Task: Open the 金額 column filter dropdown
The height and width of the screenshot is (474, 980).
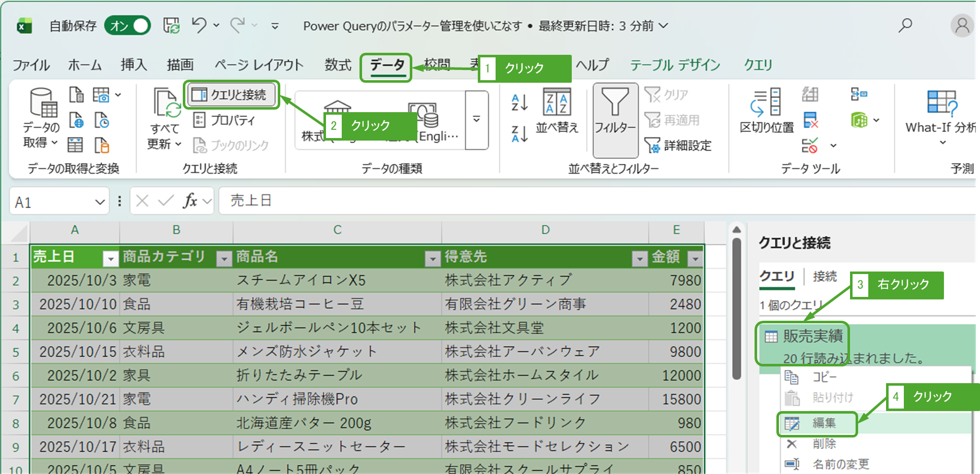Action: (x=695, y=259)
